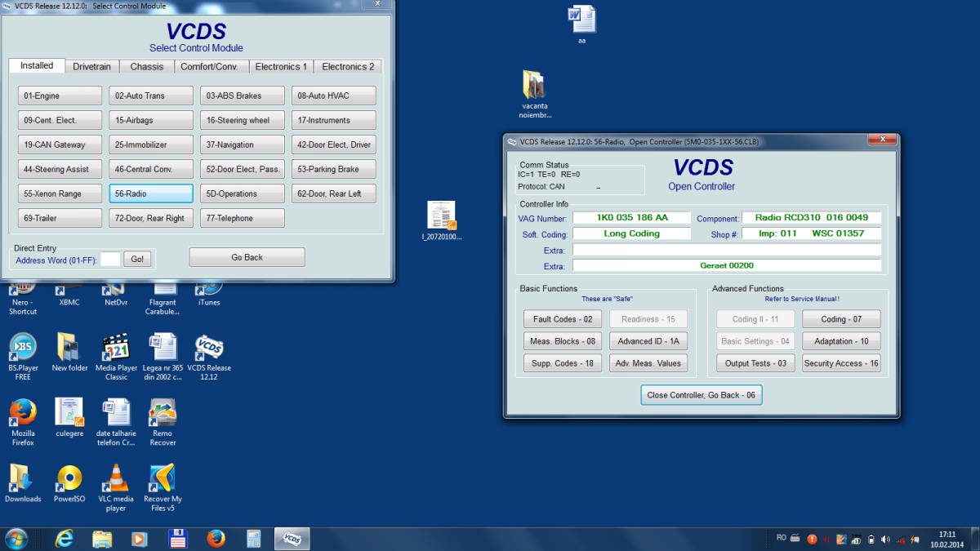The height and width of the screenshot is (551, 980).
Task: Switch to the Electronics 1 tab
Action: click(281, 67)
